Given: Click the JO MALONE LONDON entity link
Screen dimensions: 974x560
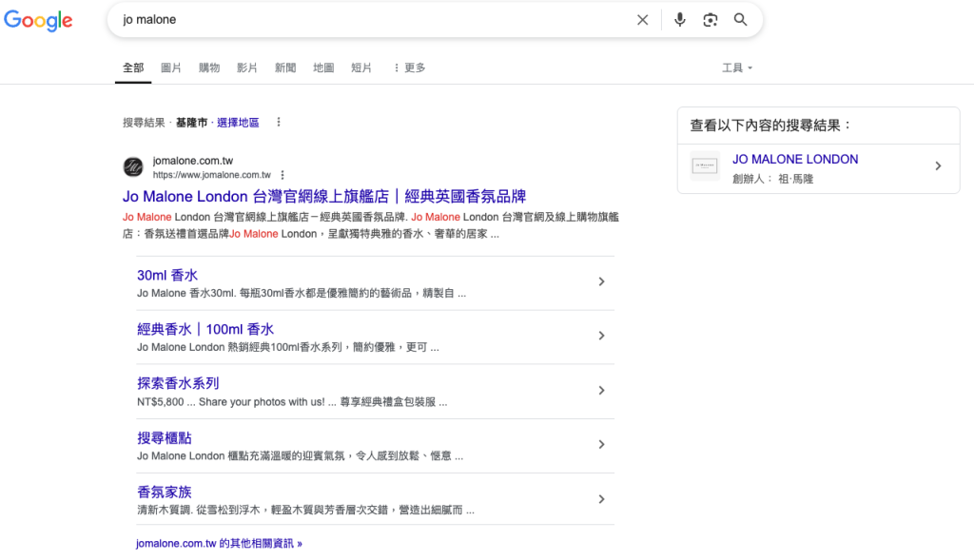Looking at the screenshot, I should pos(795,160).
